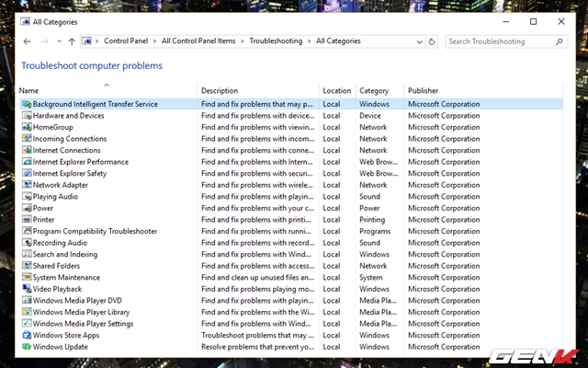Click the Video Playback icon

click(27, 289)
